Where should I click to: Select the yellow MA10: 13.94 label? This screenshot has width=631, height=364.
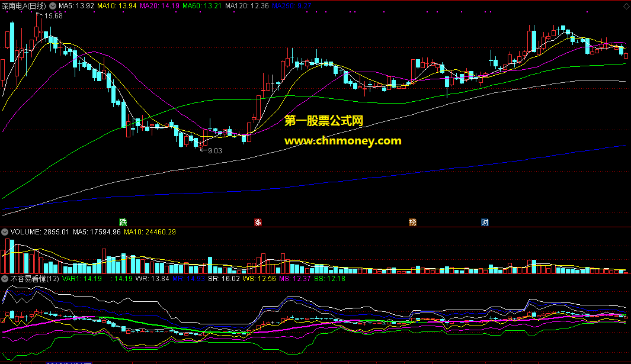click(x=117, y=6)
